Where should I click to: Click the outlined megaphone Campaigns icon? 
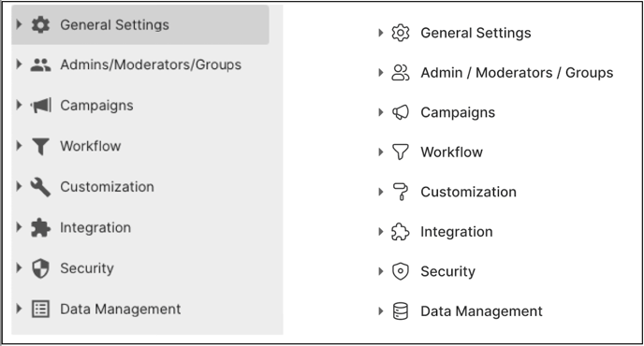pos(400,112)
